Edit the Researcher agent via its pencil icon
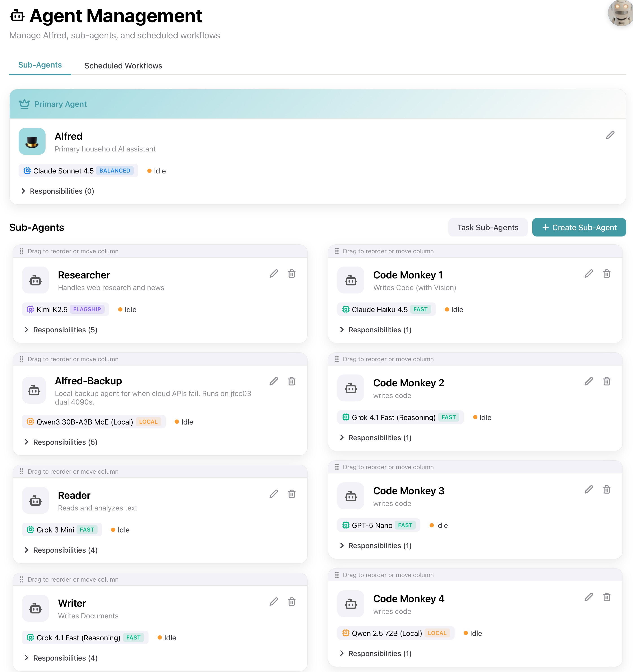The image size is (633, 672). pos(273,274)
